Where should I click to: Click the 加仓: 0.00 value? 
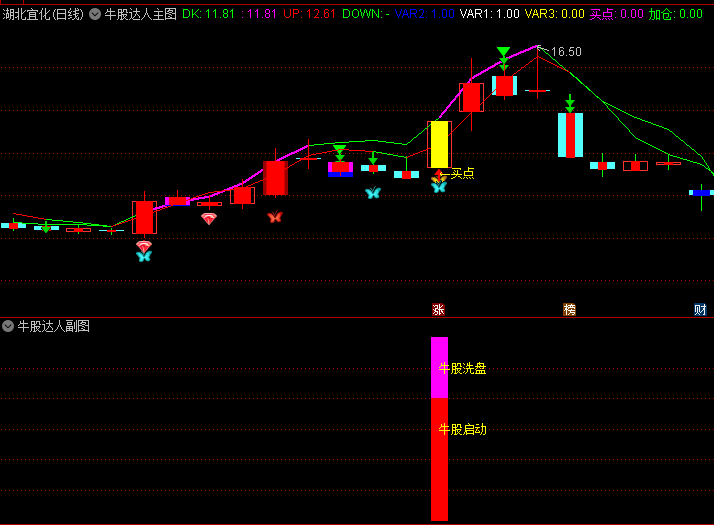pos(676,14)
